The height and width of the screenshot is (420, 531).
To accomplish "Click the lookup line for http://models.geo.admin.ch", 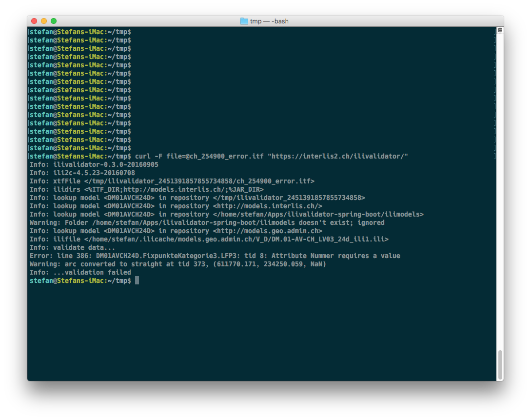I will coord(176,231).
